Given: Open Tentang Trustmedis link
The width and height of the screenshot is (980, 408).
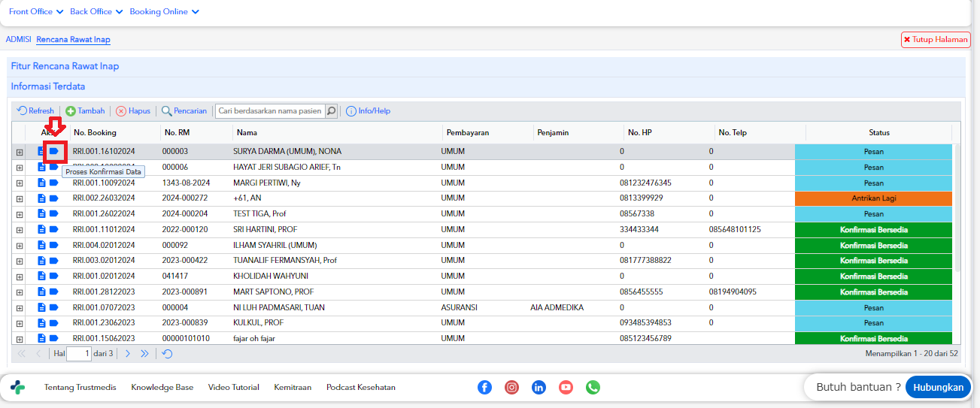Looking at the screenshot, I should click(80, 388).
